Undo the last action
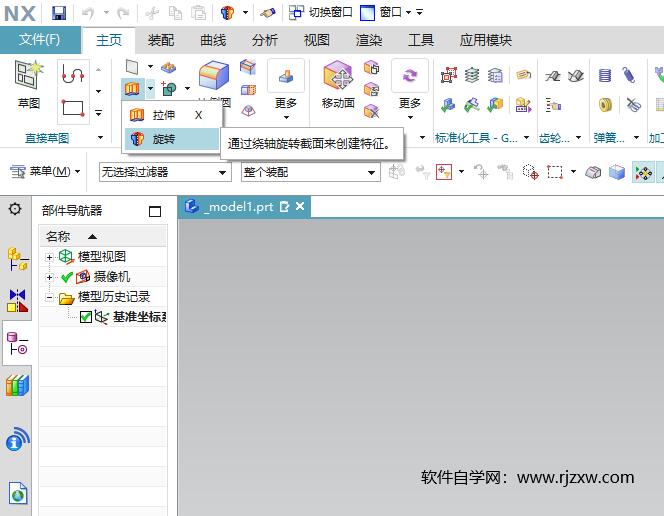Image resolution: width=664 pixels, height=516 pixels. 88,13
